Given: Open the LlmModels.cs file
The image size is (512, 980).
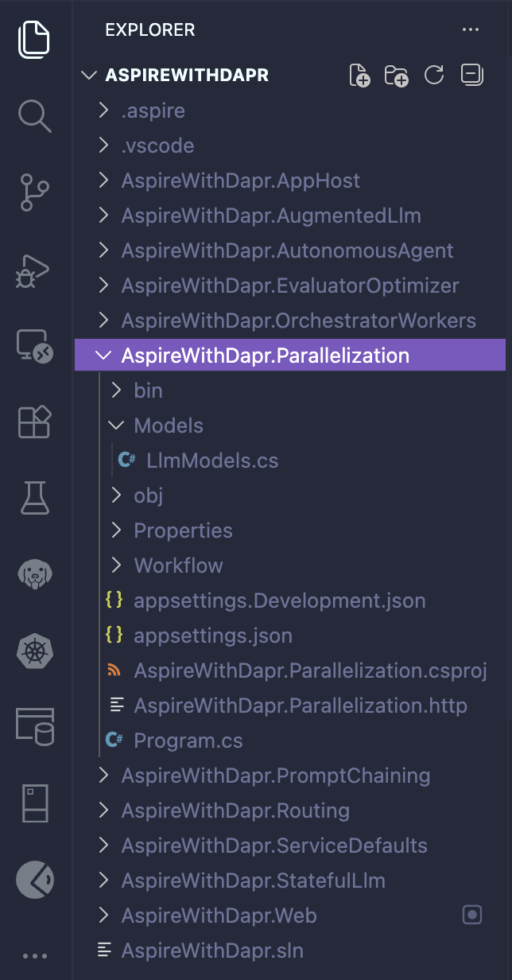Looking at the screenshot, I should pos(212,461).
